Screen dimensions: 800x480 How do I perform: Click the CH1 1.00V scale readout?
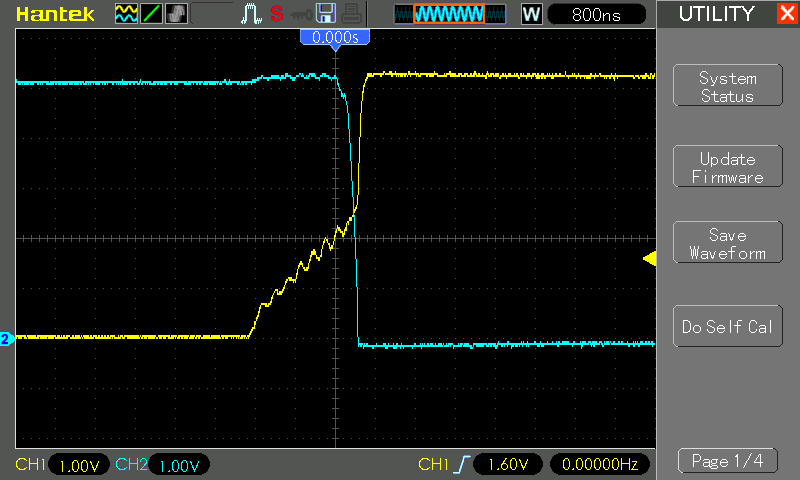point(79,465)
